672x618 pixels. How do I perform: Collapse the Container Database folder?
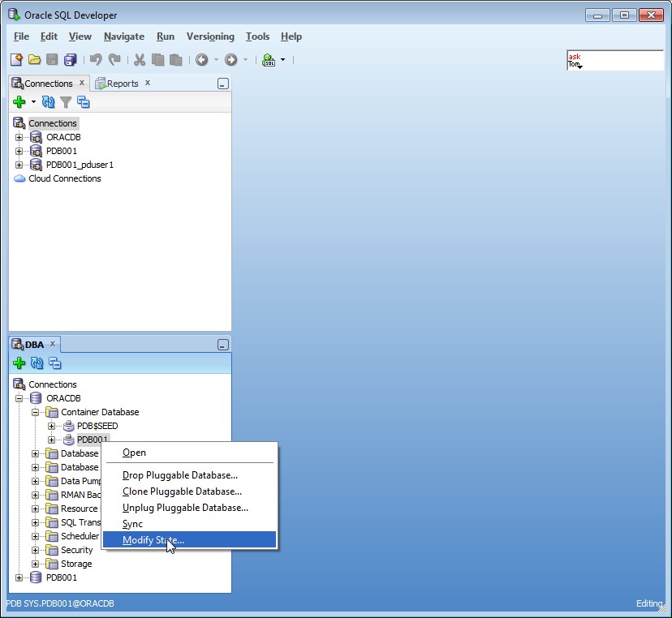(x=35, y=413)
